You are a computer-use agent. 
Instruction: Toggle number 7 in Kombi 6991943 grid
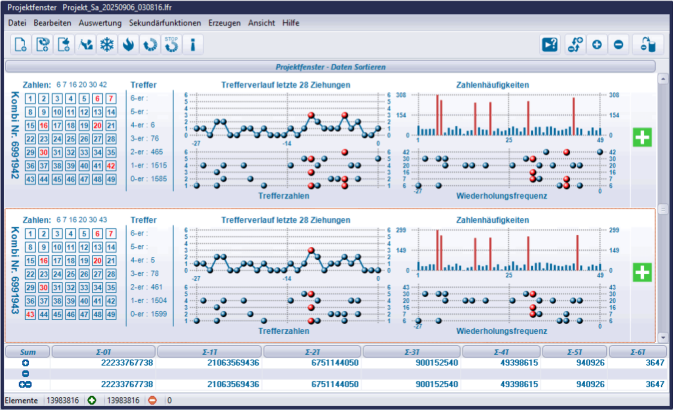click(111, 234)
